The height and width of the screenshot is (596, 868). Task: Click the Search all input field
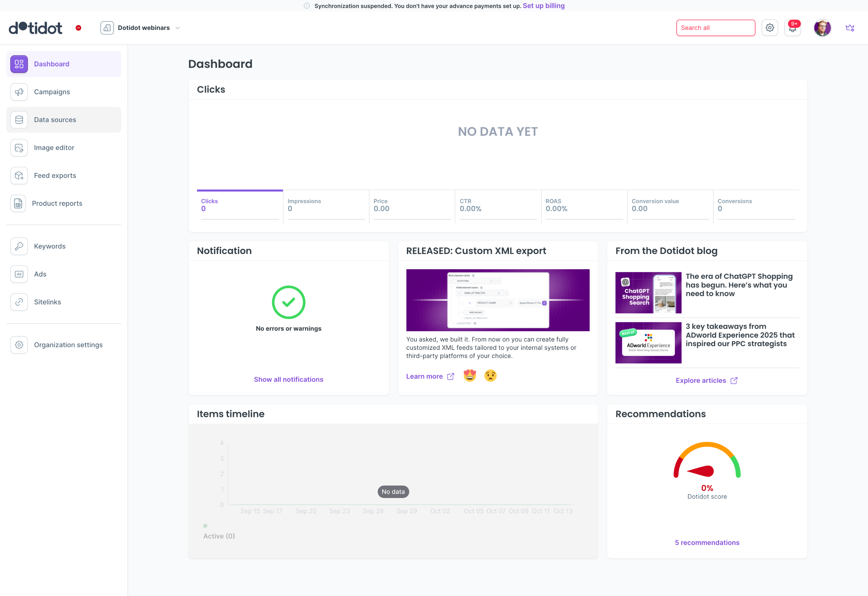click(x=715, y=28)
